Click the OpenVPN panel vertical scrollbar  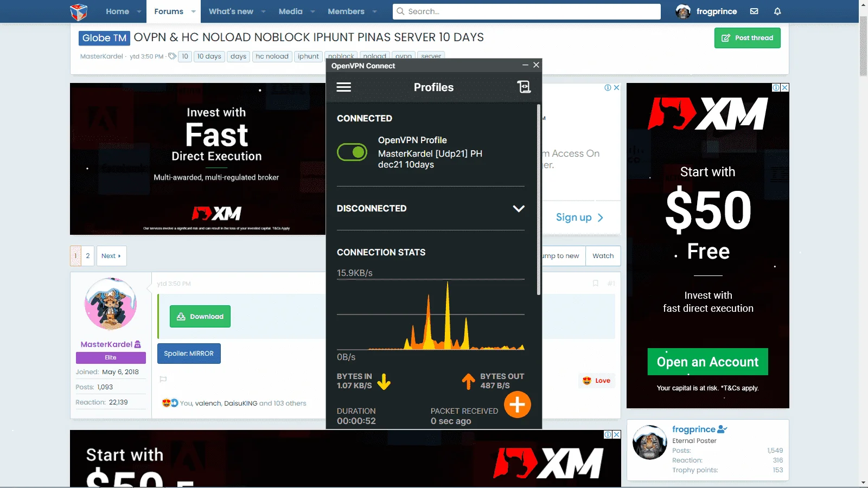539,200
